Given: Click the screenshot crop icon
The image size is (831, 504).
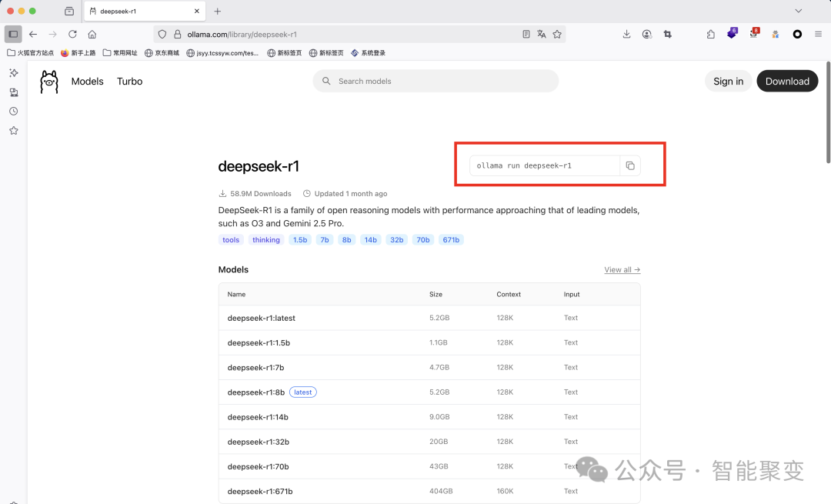Looking at the screenshot, I should pyautogui.click(x=668, y=34).
